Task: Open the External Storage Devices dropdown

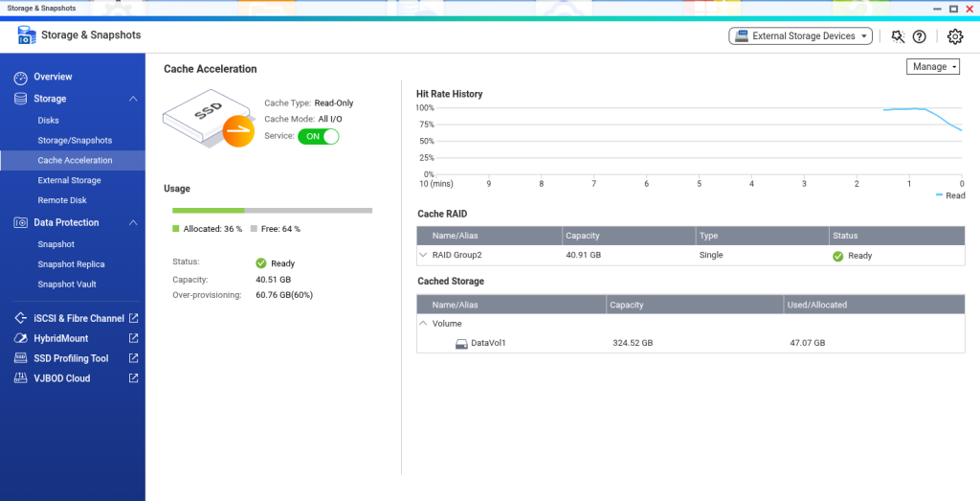Action: [x=800, y=36]
